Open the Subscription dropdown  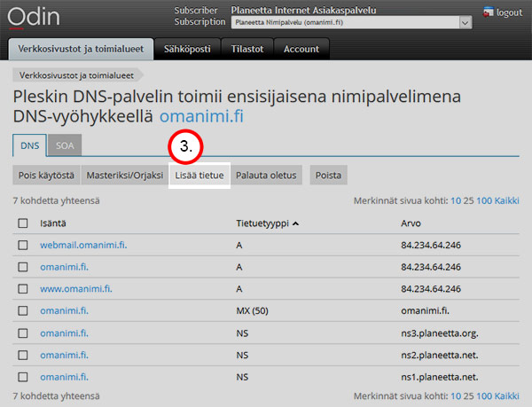coord(351,23)
